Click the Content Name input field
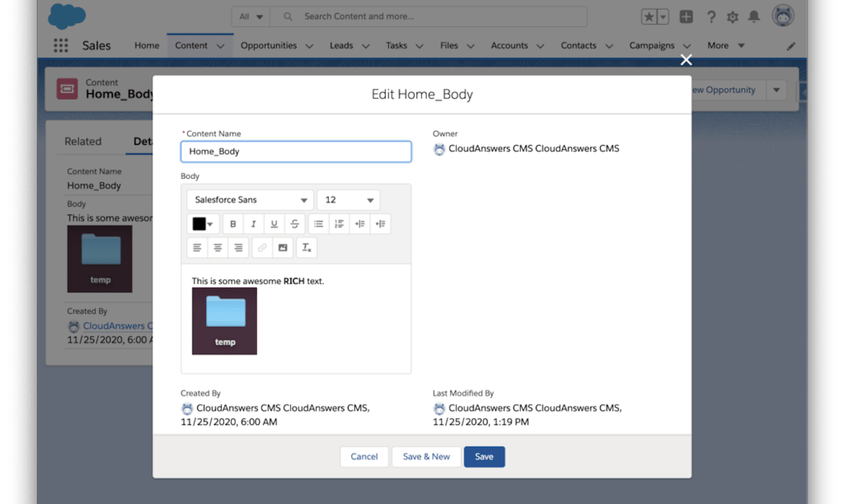The height and width of the screenshot is (504, 844). pos(295,152)
